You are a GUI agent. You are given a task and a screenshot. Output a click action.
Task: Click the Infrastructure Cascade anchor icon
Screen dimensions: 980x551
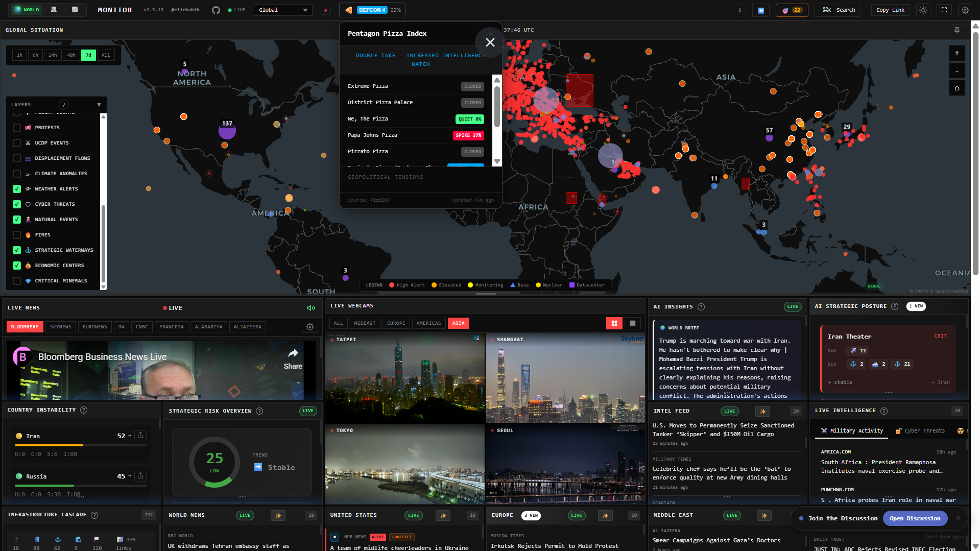(x=58, y=539)
